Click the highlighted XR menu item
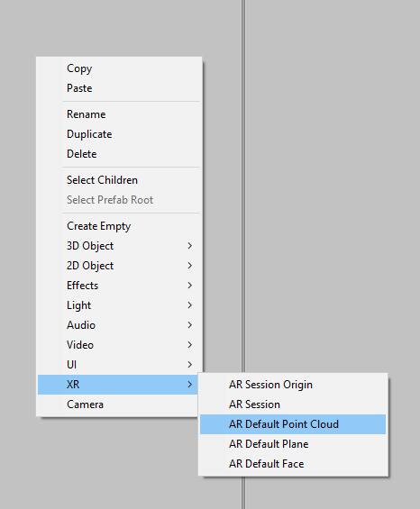 coord(117,385)
